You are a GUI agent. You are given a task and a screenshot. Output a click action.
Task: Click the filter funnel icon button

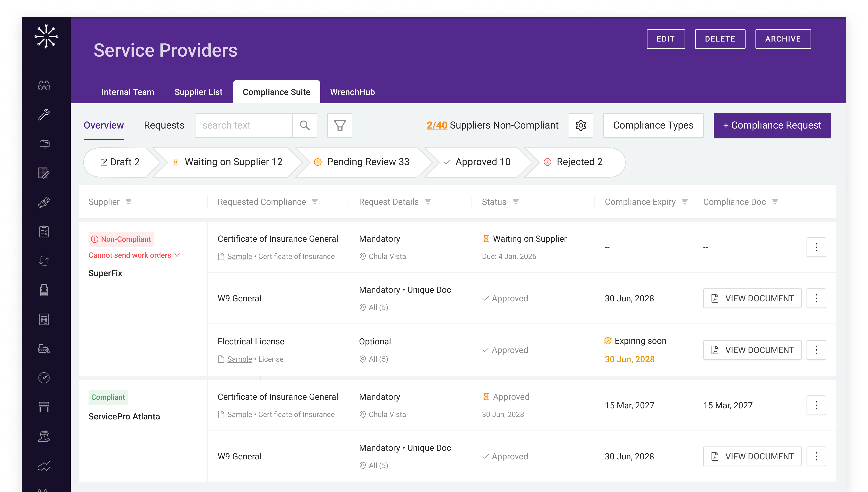[x=339, y=125]
